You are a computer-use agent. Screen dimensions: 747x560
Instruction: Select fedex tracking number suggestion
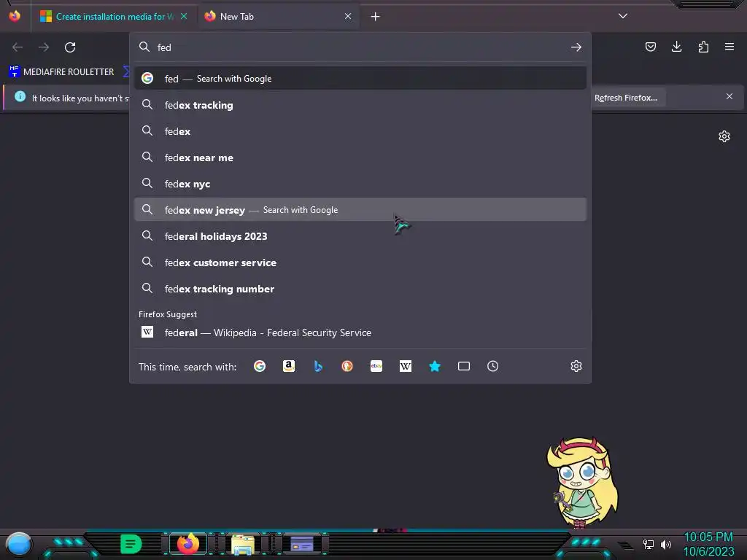360,289
